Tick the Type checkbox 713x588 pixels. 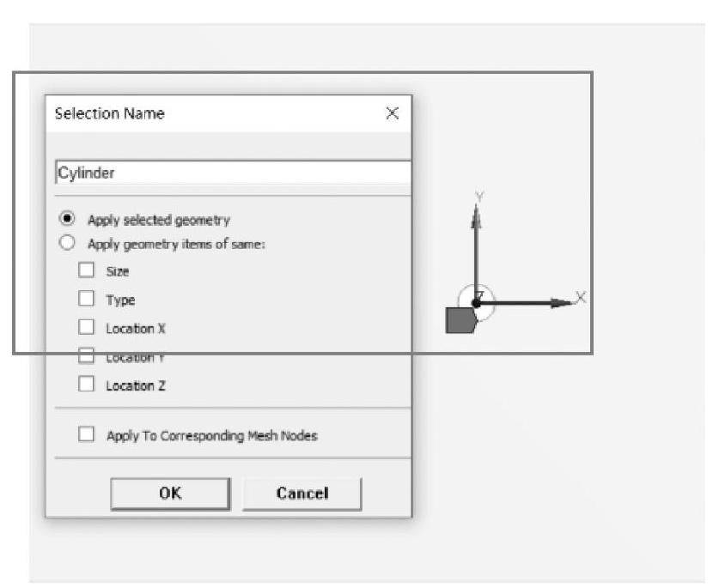86,299
